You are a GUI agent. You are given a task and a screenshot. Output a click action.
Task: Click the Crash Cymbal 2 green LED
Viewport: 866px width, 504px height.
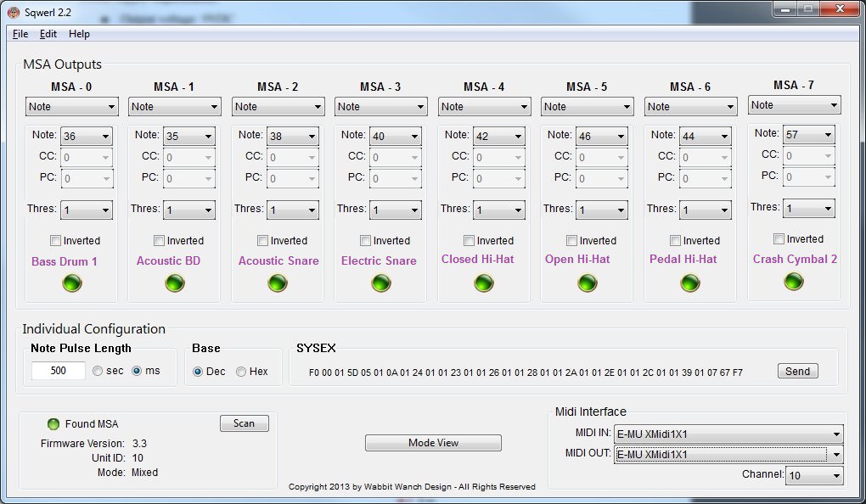[x=794, y=282]
